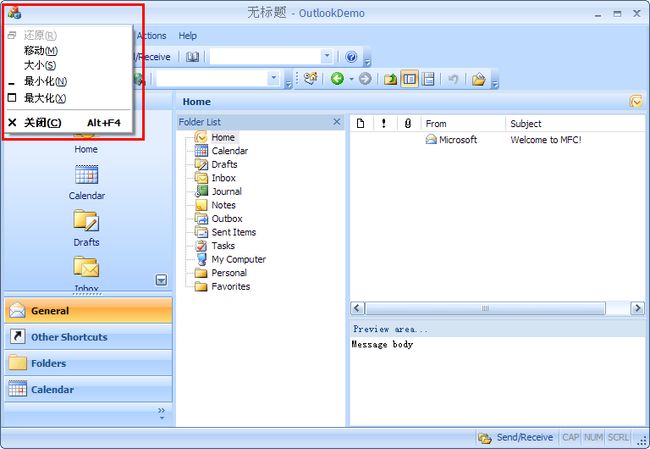The height and width of the screenshot is (449, 650).
Task: Choose 关闭(C) from the system menu
Action: [68, 123]
